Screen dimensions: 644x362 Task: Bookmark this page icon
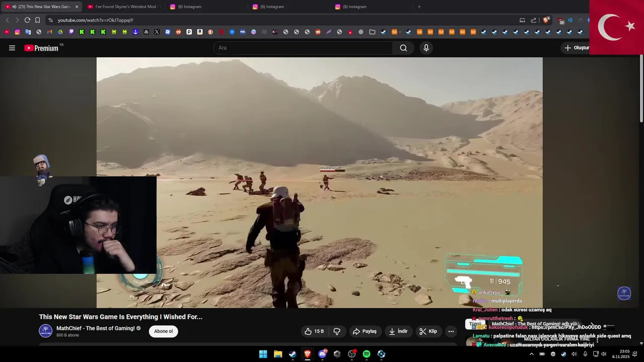point(37,20)
